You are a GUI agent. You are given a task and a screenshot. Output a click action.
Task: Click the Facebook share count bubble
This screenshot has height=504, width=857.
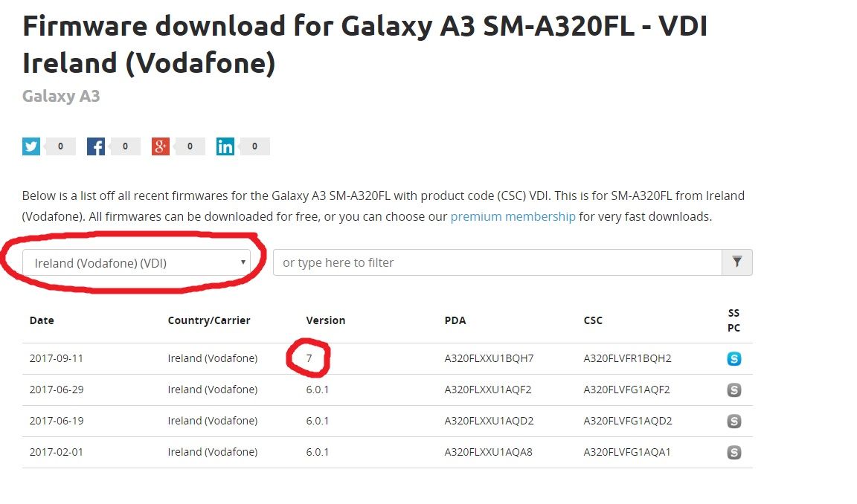click(x=125, y=146)
